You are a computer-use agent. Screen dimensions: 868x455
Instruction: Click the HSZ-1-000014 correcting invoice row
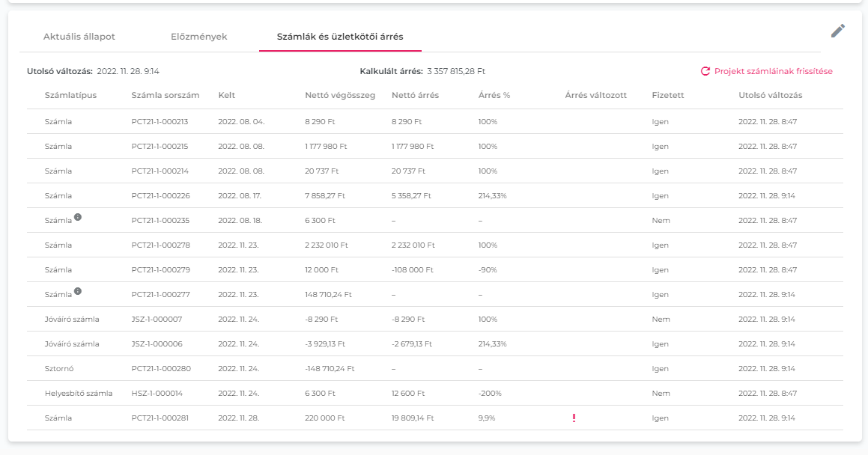click(x=157, y=393)
